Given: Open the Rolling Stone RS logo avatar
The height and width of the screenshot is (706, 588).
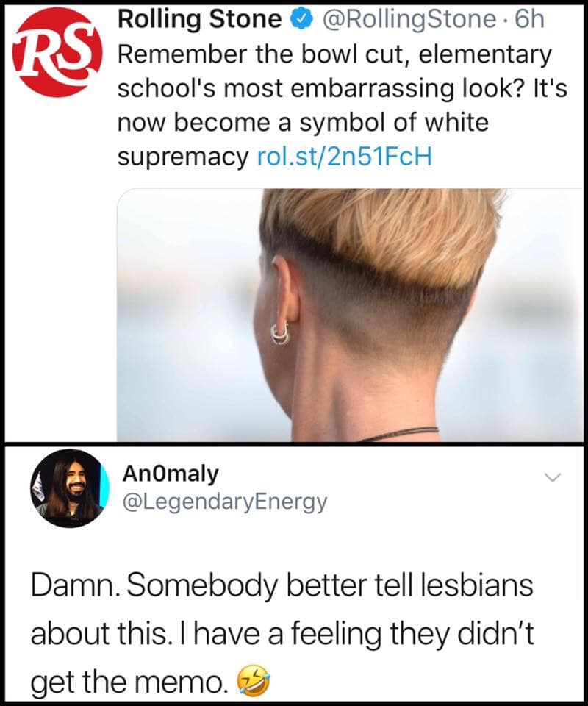Looking at the screenshot, I should pos(58,53).
